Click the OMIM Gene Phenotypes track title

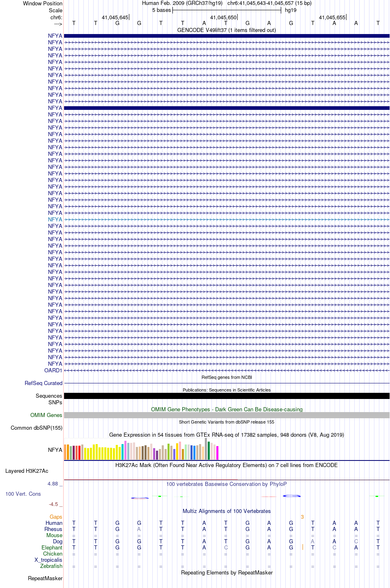(227, 409)
